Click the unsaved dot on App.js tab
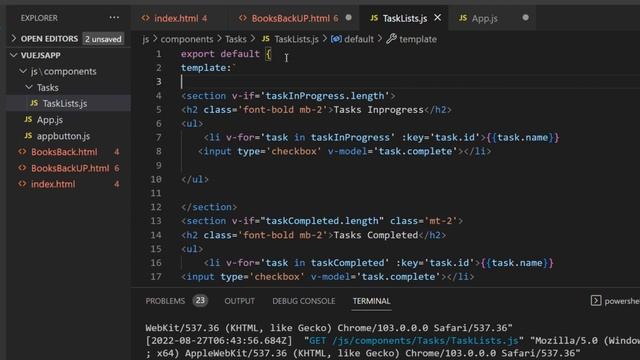Image resolution: width=640 pixels, height=360 pixels. [x=526, y=18]
